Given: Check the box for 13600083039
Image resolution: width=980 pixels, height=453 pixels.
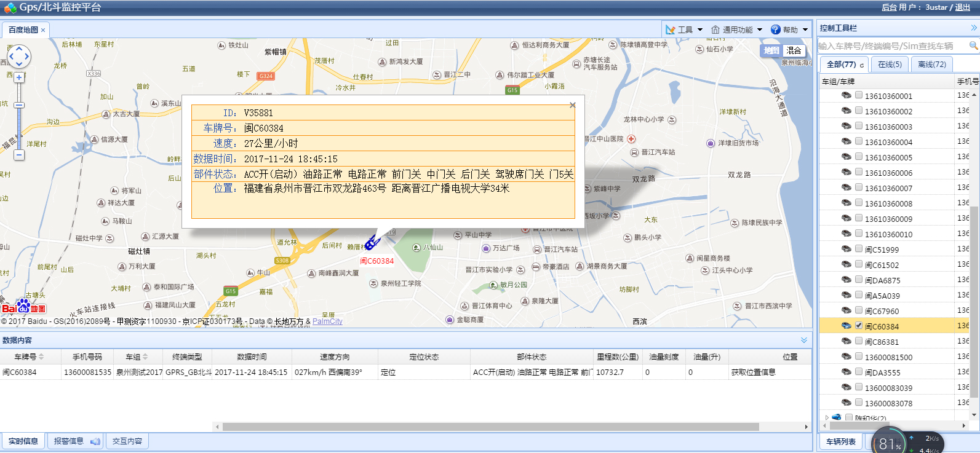Looking at the screenshot, I should (859, 387).
